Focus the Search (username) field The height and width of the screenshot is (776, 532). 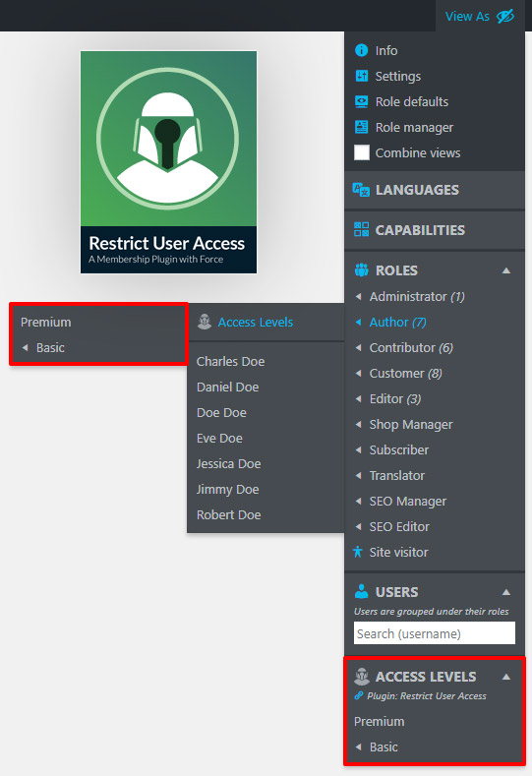coord(435,633)
